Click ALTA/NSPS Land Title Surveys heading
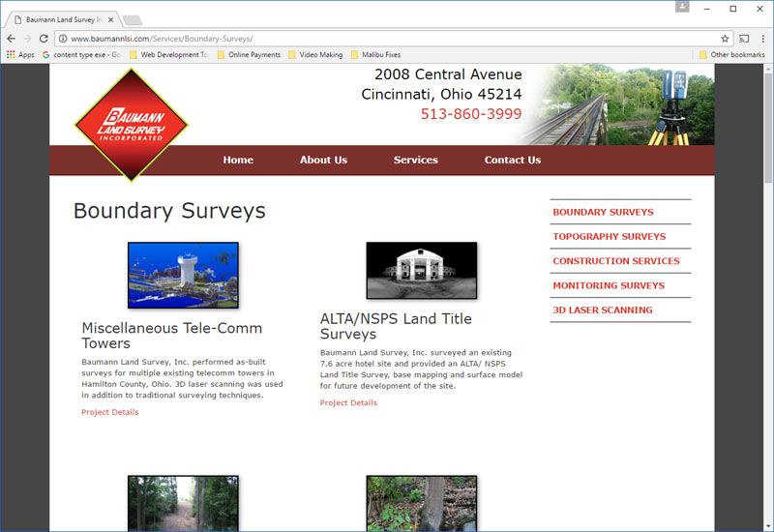774x532 pixels. [396, 326]
